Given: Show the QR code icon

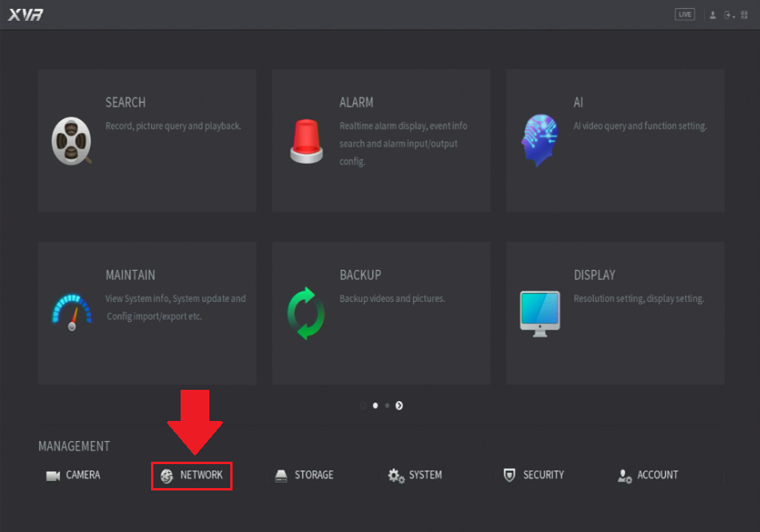Looking at the screenshot, I should 745,15.
